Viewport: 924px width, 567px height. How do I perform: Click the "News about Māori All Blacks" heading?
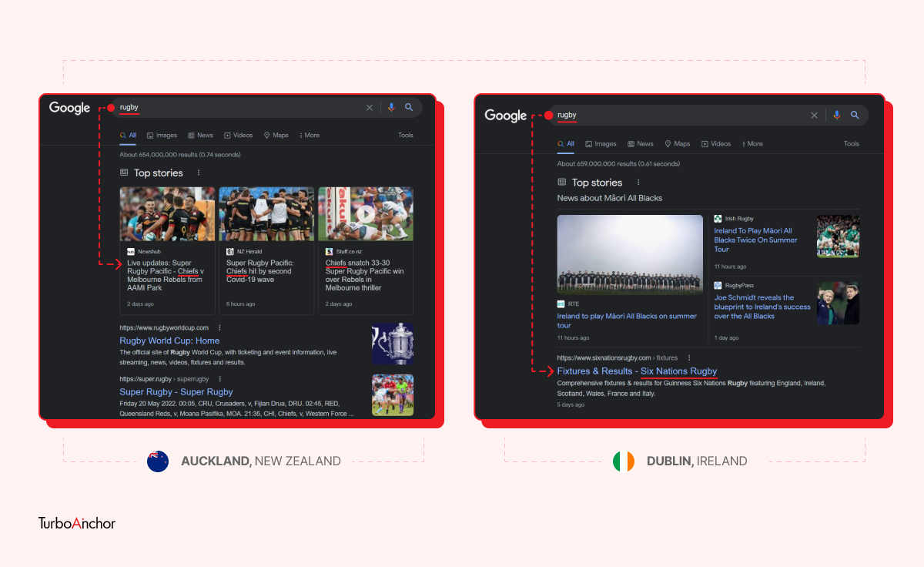click(x=610, y=198)
